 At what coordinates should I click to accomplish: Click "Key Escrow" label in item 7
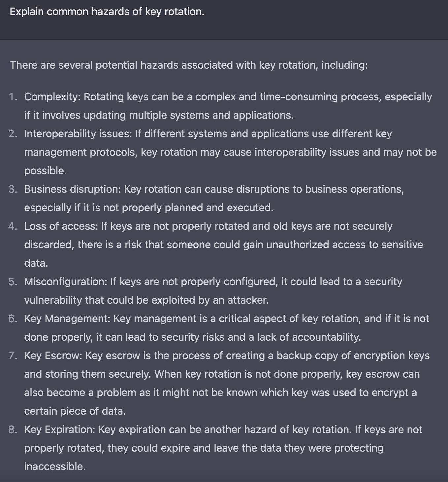[x=53, y=356]
